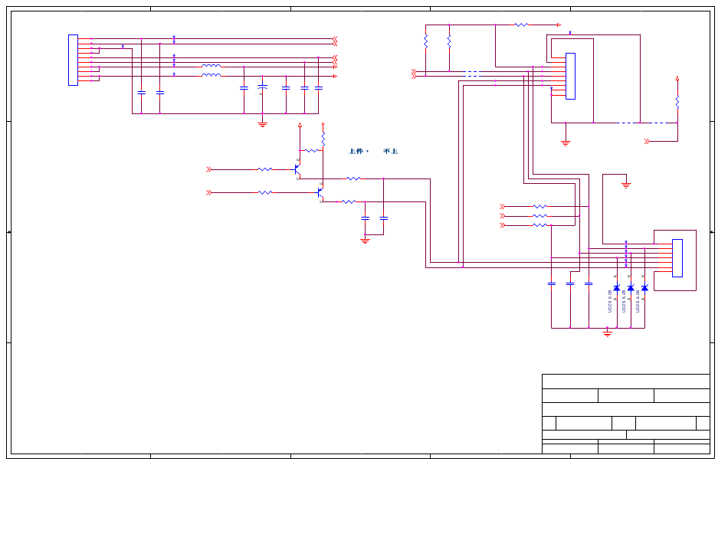Click the power arrow above the far-right resistor
Image resolution: width=728 pixels, height=560 pixels.
pyautogui.click(x=677, y=78)
